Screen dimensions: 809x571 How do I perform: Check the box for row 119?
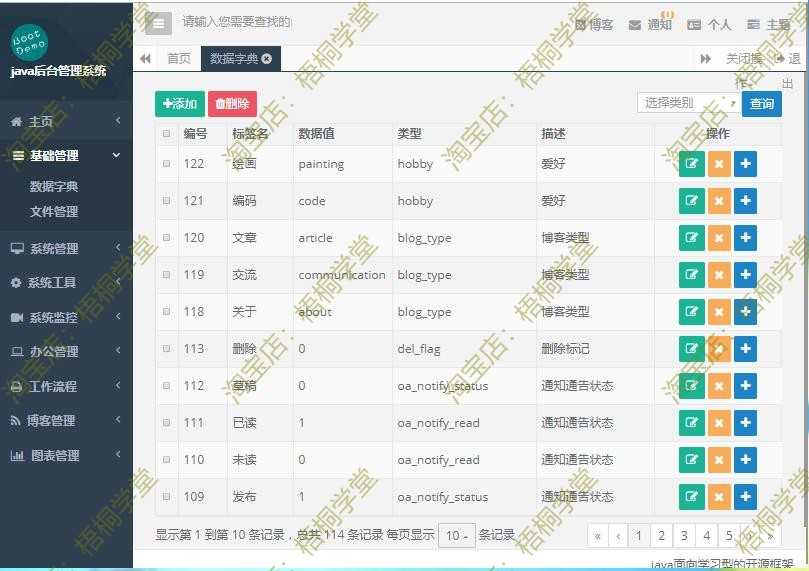166,274
